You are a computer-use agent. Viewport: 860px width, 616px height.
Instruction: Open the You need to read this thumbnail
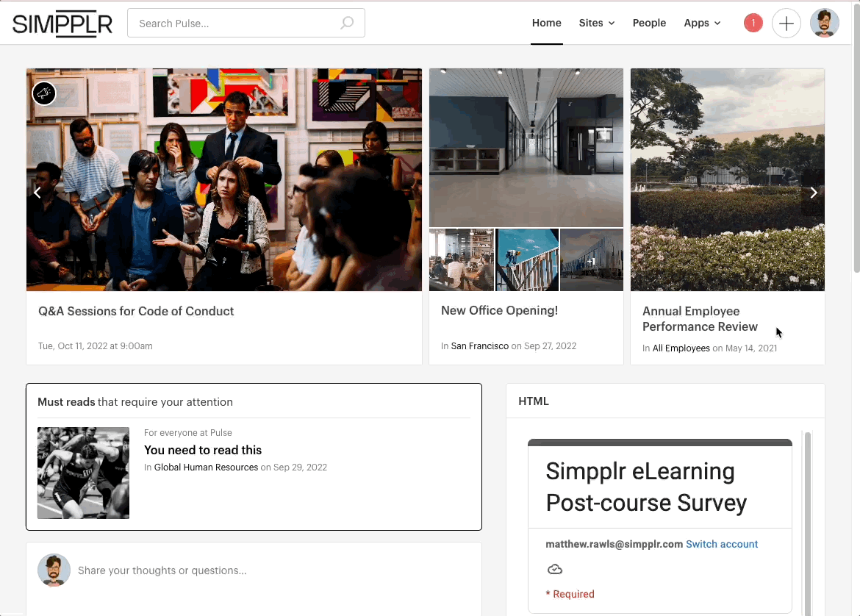(83, 473)
